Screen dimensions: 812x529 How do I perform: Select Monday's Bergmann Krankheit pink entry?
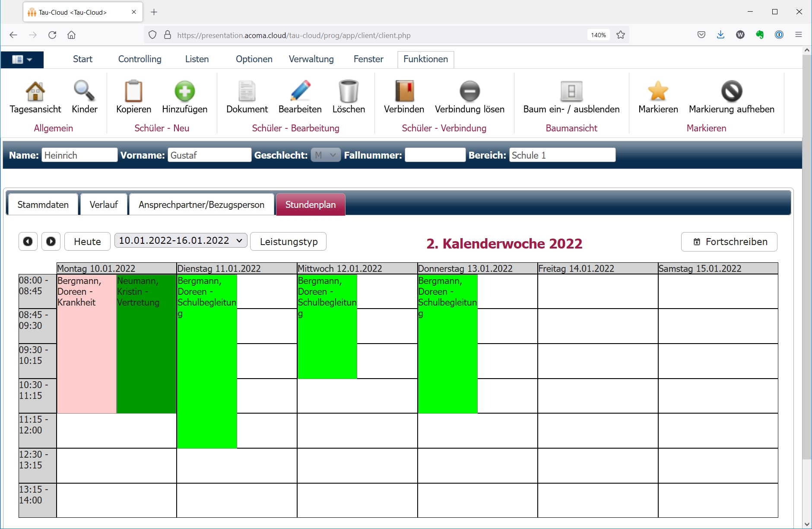[86, 344]
